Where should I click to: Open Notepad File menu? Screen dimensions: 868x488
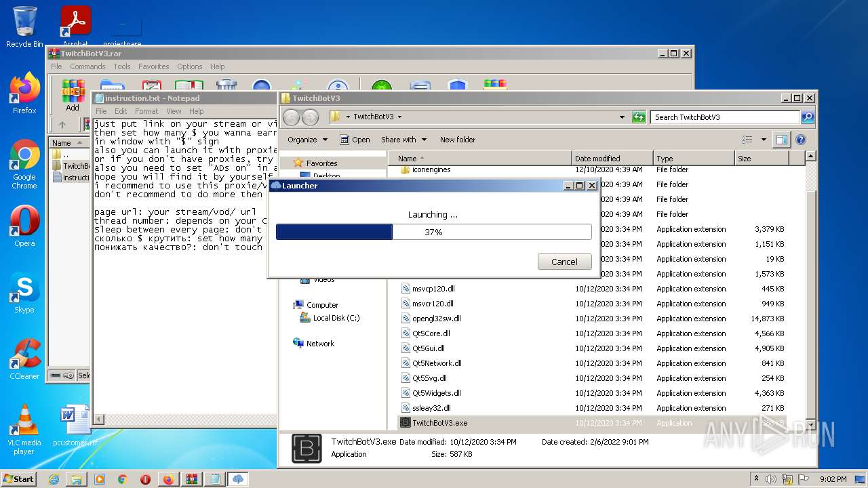101,111
